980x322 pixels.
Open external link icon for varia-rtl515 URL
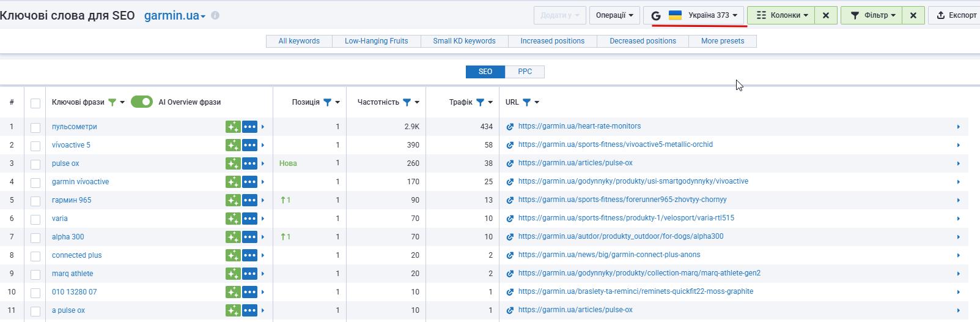point(510,219)
